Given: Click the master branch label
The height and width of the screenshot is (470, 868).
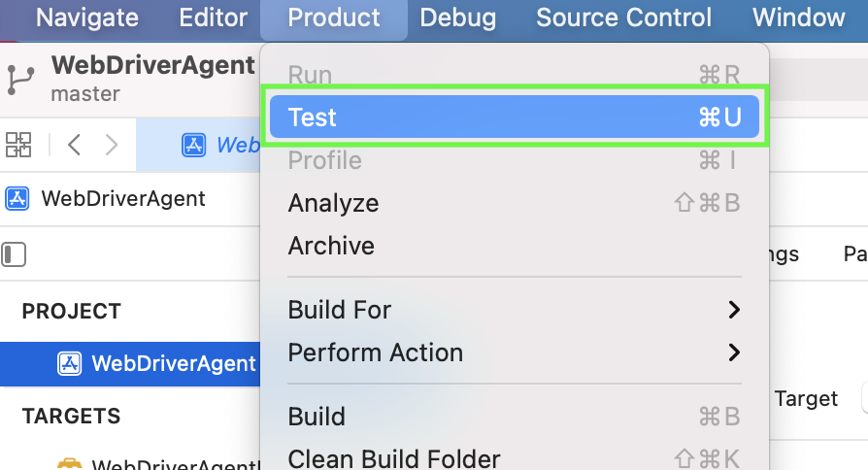Looking at the screenshot, I should coord(85,94).
